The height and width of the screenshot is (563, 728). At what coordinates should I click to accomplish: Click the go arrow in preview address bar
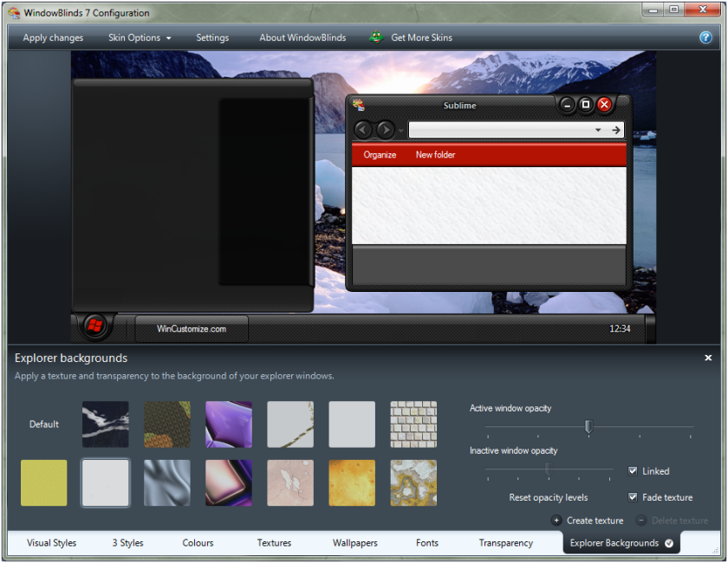[x=615, y=130]
